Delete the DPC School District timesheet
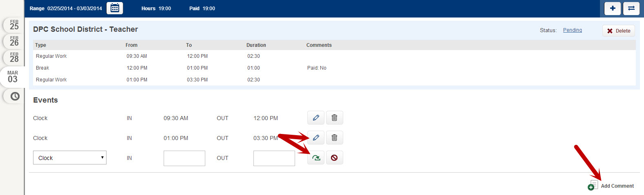Screen dimensions: 644x195 point(618,31)
